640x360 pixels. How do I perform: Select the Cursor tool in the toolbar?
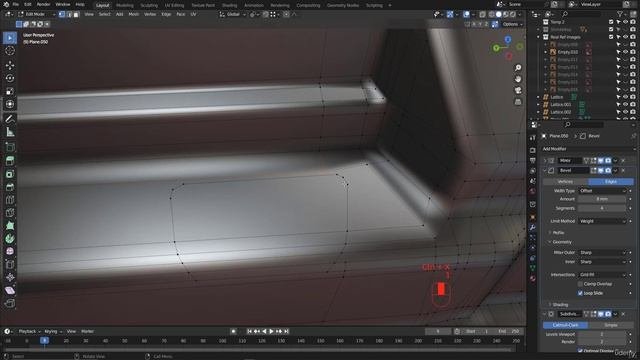click(10, 51)
